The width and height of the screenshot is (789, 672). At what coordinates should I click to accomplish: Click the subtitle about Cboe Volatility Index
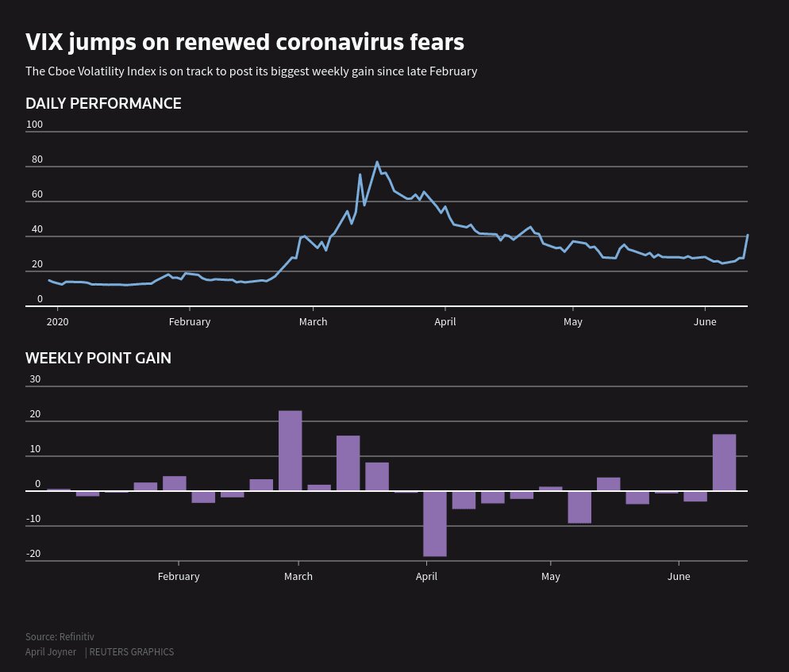point(251,71)
